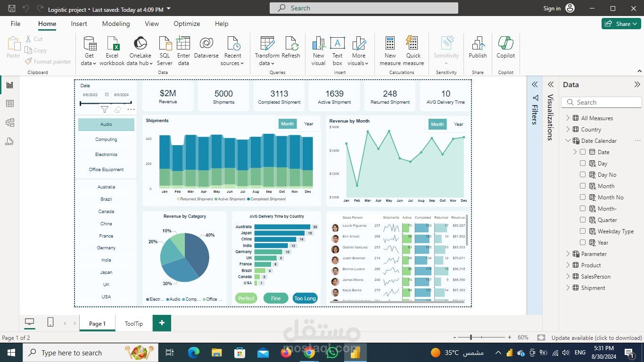This screenshot has width=644, height=362.
Task: Create a Quick measure
Action: coord(413,44)
